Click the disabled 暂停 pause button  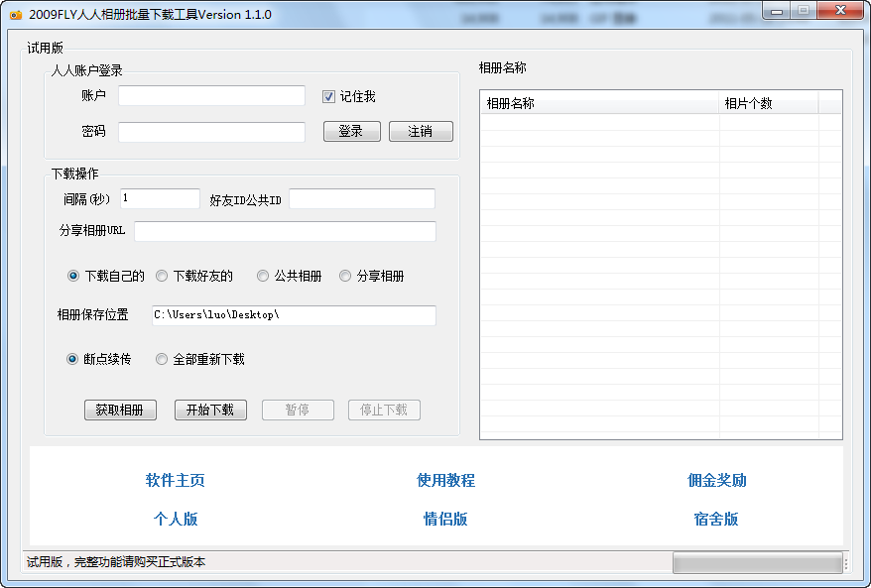pos(298,410)
